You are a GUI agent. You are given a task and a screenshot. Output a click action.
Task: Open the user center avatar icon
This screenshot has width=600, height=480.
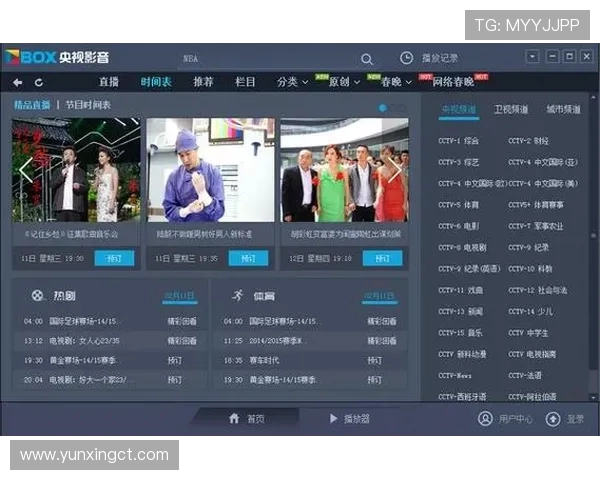pyautogui.click(x=485, y=419)
